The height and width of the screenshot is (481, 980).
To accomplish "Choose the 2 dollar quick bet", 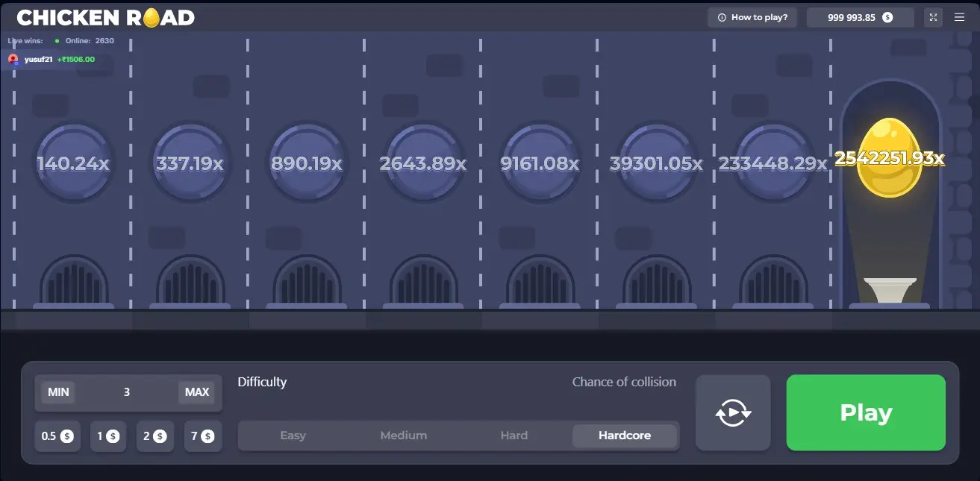I will [155, 436].
